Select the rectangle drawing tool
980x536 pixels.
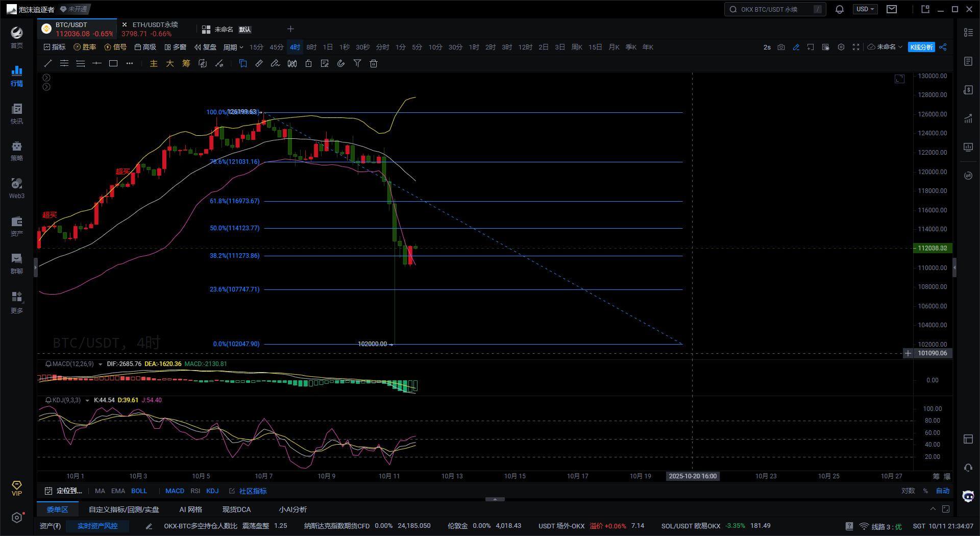(113, 63)
